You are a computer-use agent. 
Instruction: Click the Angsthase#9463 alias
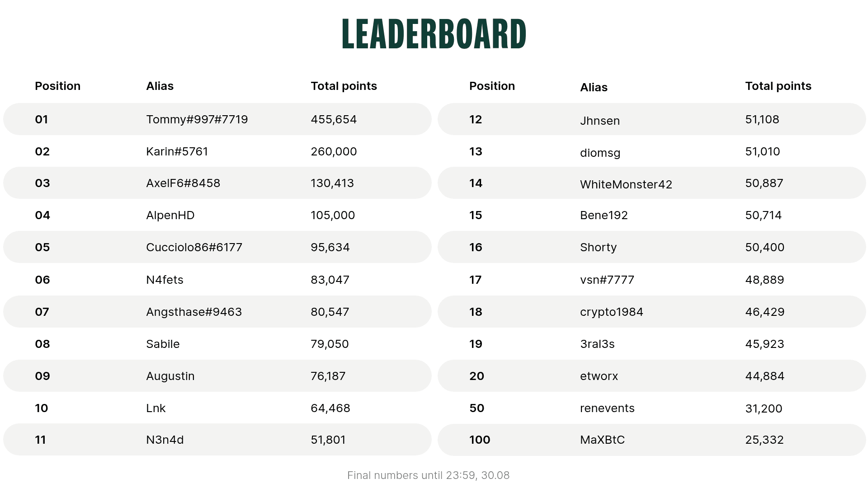pos(194,312)
